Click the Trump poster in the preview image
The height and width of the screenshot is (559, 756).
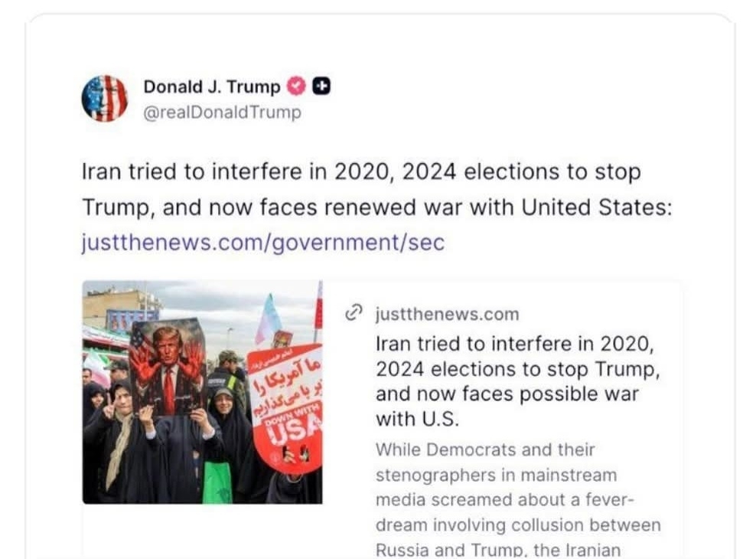pos(168,367)
